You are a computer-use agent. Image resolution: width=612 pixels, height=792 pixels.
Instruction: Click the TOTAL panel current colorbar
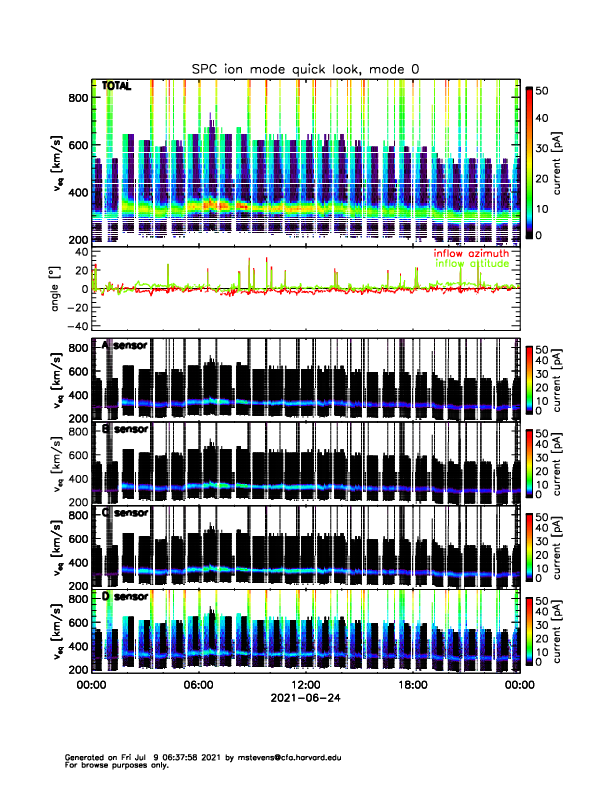click(529, 161)
